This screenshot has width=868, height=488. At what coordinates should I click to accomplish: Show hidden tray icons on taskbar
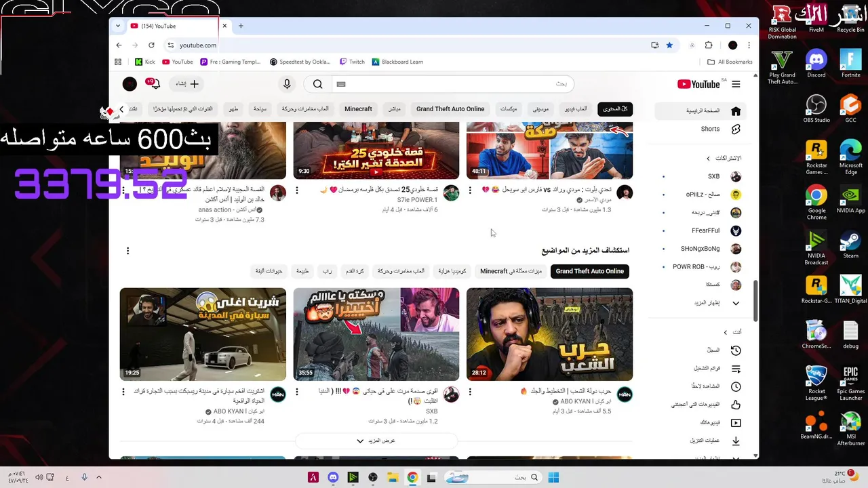click(99, 477)
